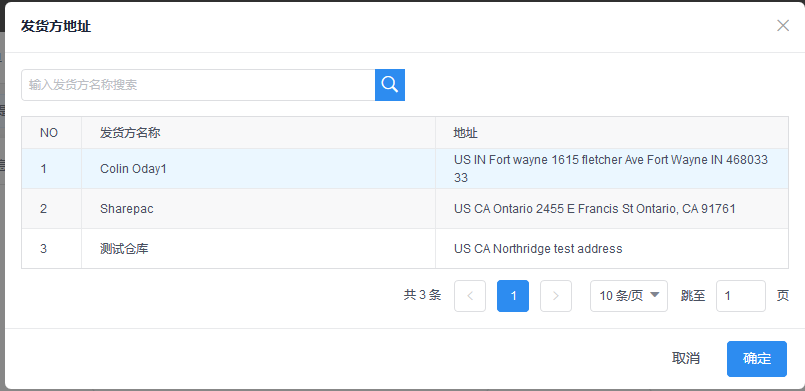Select the Sharepac shipper row
The height and width of the screenshot is (391, 805).
point(405,209)
